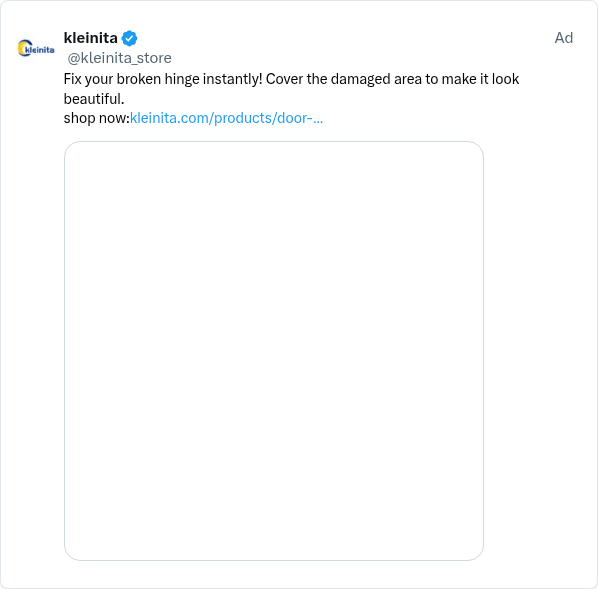Click the "Fix your broken hinge instantly!" text
Image resolution: width=598 pixels, height=589 pixels.
[x=163, y=79]
